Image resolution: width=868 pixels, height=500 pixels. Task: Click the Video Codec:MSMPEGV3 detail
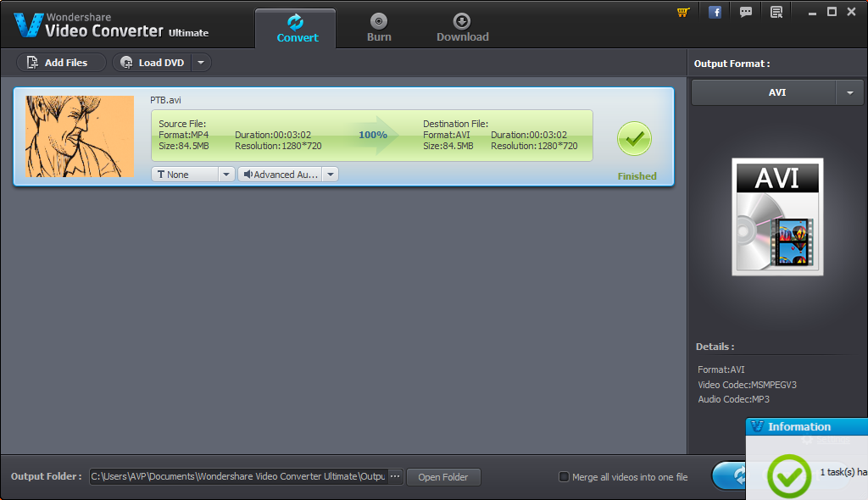click(748, 384)
